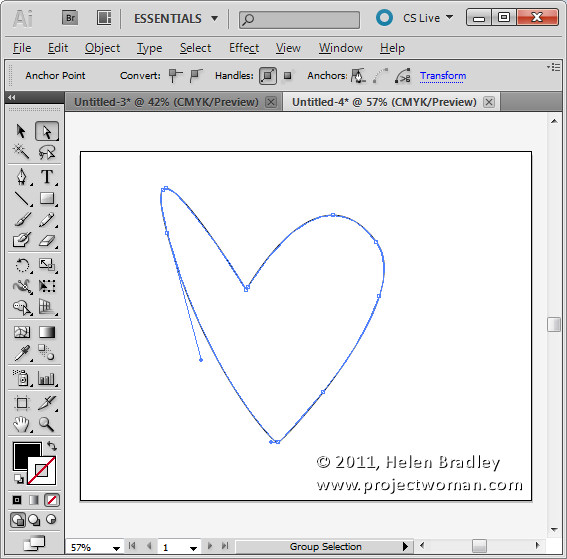The height and width of the screenshot is (559, 567).
Task: Enable Draw Behind mode
Action: 34,520
